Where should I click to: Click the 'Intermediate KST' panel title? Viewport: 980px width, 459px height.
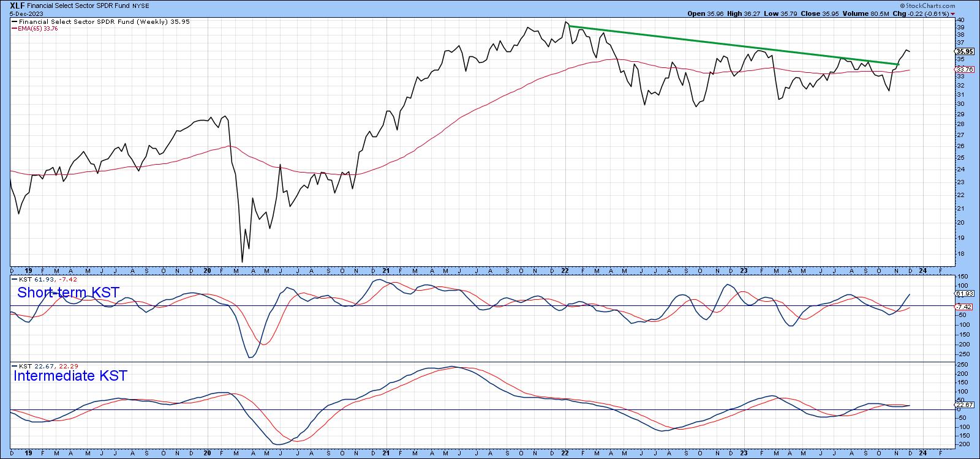tap(70, 376)
